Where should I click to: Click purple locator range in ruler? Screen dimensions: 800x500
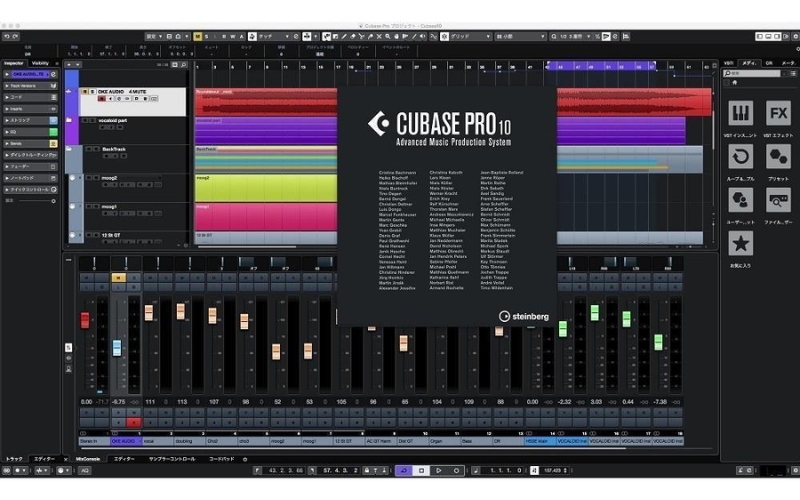tap(601, 66)
